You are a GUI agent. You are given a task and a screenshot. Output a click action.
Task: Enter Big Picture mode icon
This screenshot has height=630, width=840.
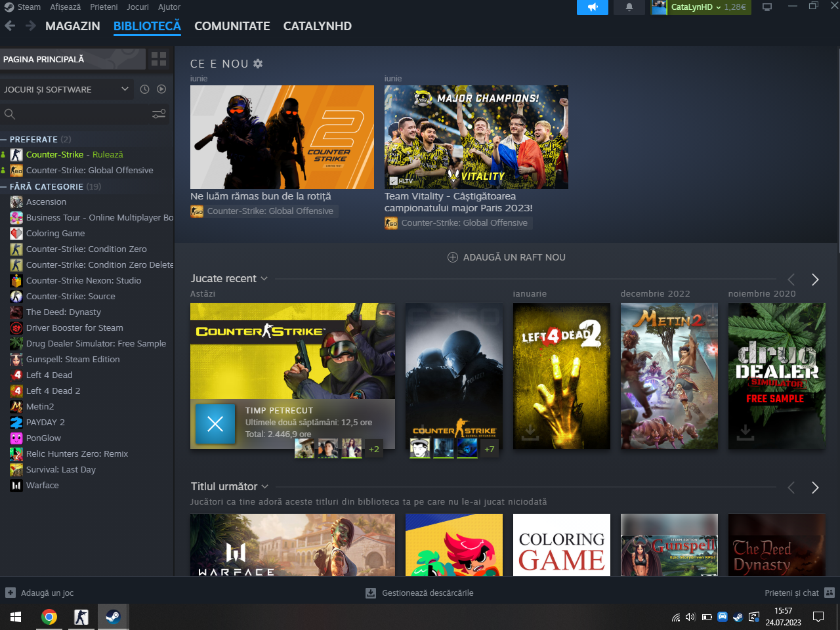coord(766,7)
